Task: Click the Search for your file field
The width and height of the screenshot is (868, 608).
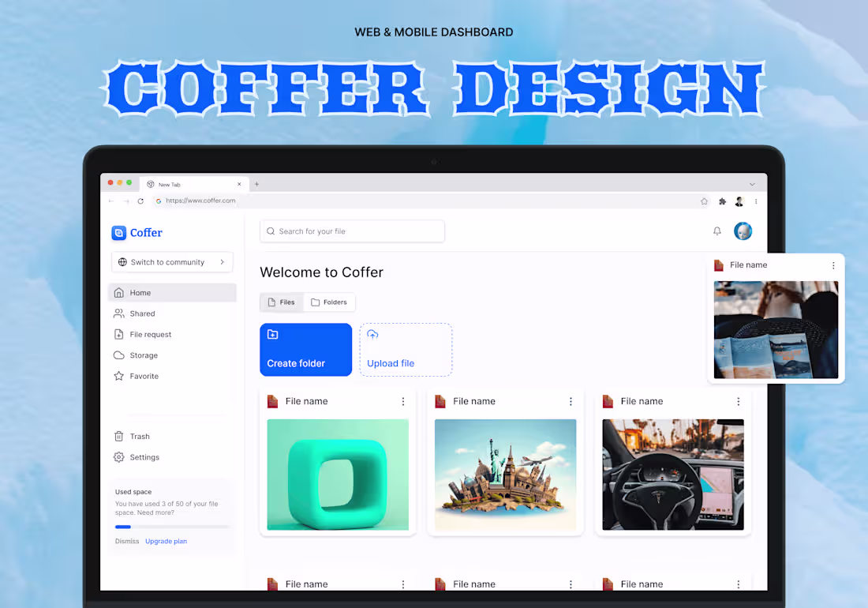Action: (x=352, y=231)
